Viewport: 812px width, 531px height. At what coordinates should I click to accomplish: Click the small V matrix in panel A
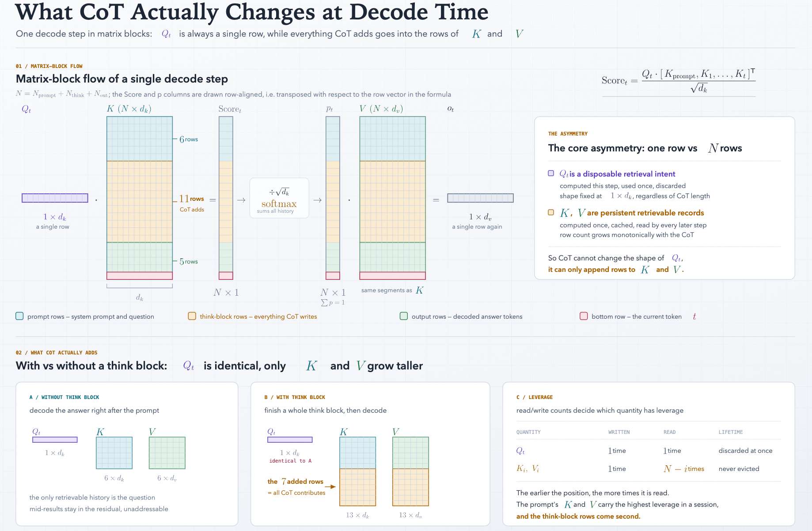tap(167, 453)
